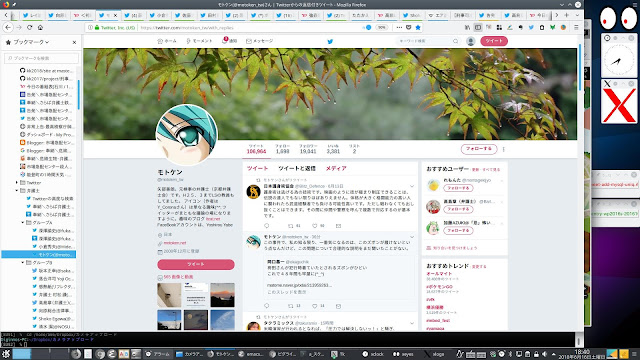
Task: Open the more options dots beside フォローする
Action: (504, 149)
